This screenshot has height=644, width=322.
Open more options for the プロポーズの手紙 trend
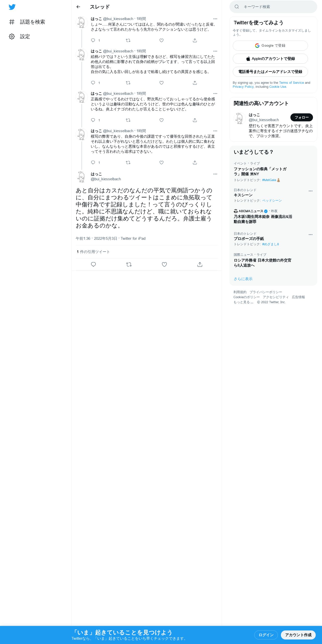(310, 235)
